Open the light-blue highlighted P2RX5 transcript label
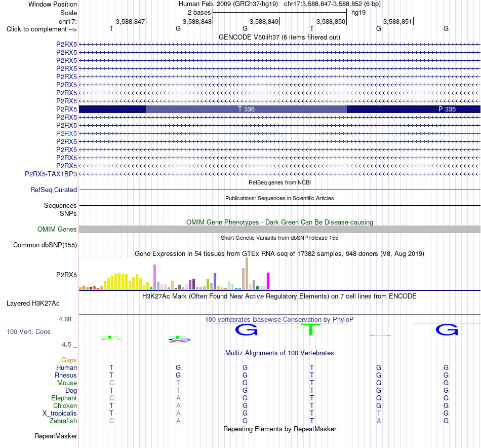The image size is (481, 448). point(66,133)
